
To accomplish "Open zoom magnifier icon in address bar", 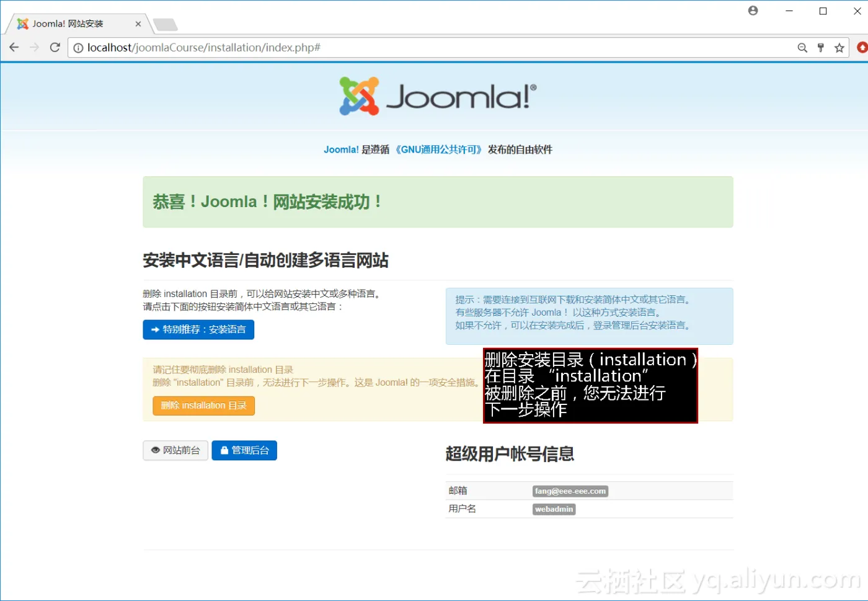I will pos(802,48).
